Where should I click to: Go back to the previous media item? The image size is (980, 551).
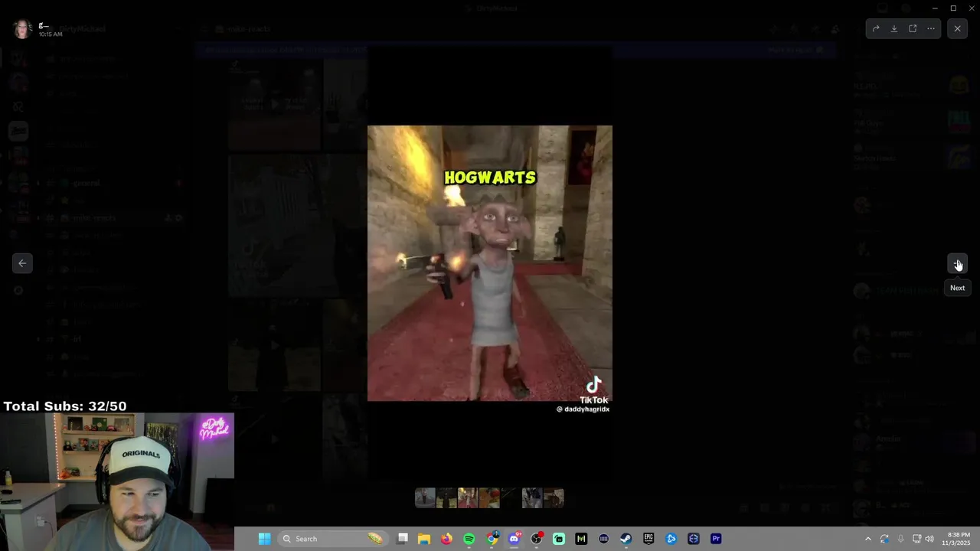point(22,263)
